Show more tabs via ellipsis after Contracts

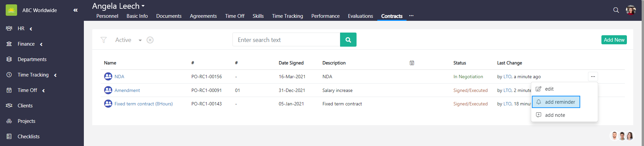pos(411,16)
